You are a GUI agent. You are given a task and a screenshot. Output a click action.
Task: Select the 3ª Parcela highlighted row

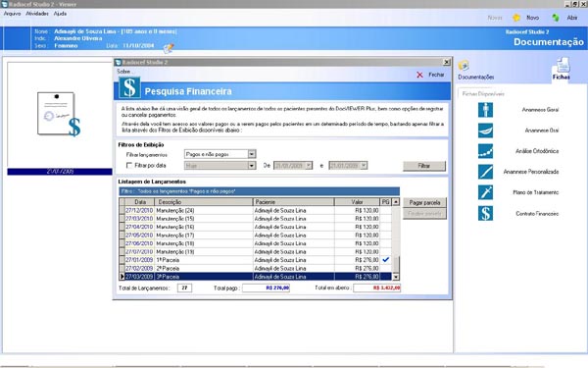pos(256,277)
